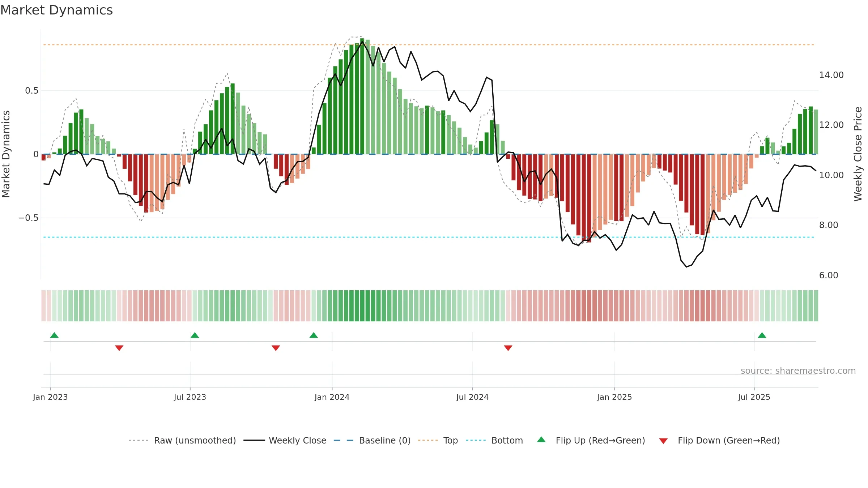Screen dimensions: 868x488
Task: Toggle Flip Down (Green→Red) legend entry
Action: (x=719, y=440)
